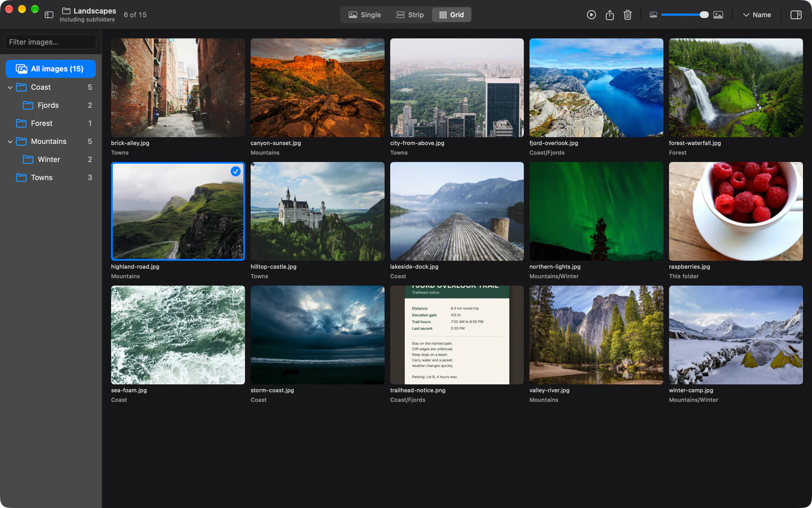Select the trailhead-notice.png thumbnail

coord(457,335)
